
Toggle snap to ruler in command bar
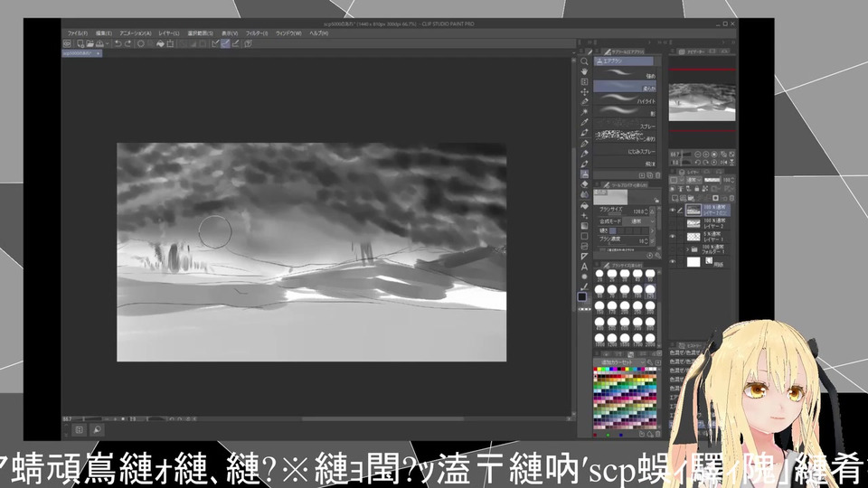[215, 43]
